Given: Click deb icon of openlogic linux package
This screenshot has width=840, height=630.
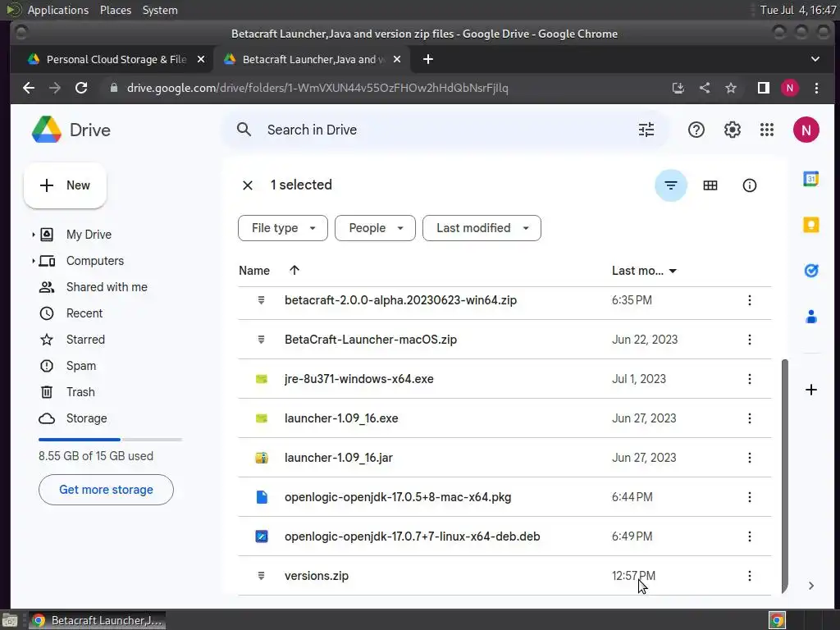Looking at the screenshot, I should [x=262, y=536].
